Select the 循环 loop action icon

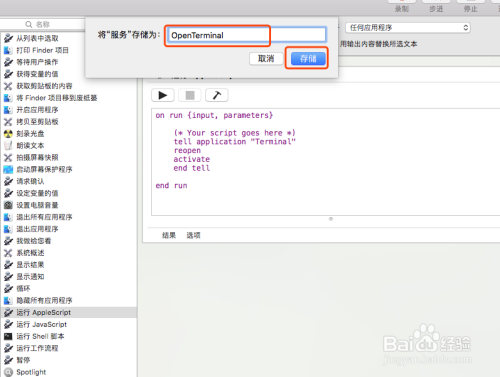(x=8, y=289)
